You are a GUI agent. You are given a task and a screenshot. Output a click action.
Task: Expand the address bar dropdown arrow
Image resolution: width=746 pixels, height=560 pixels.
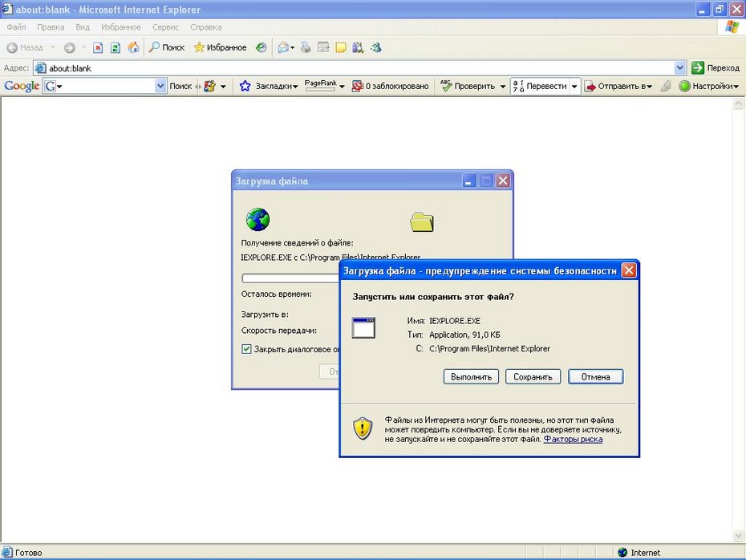tap(680, 68)
